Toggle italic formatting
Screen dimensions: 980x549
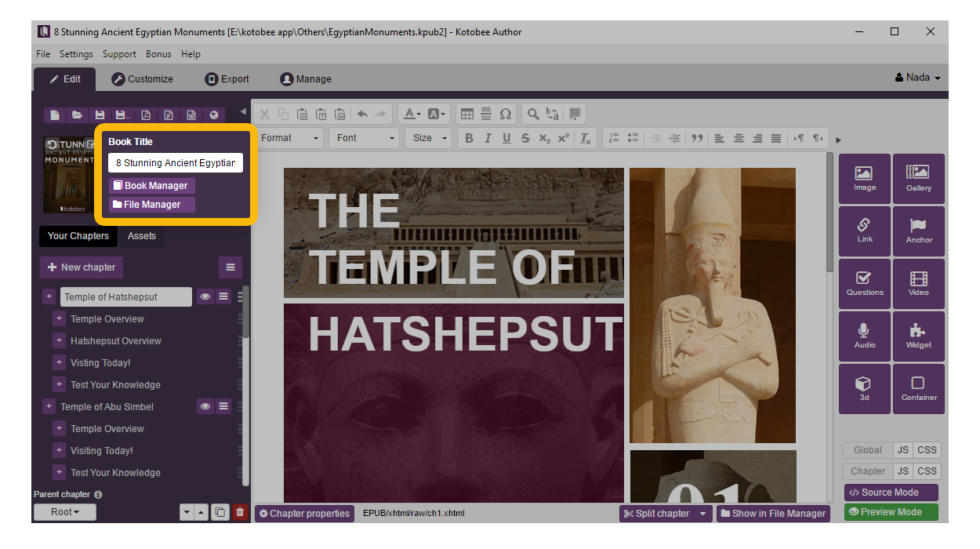coord(488,138)
